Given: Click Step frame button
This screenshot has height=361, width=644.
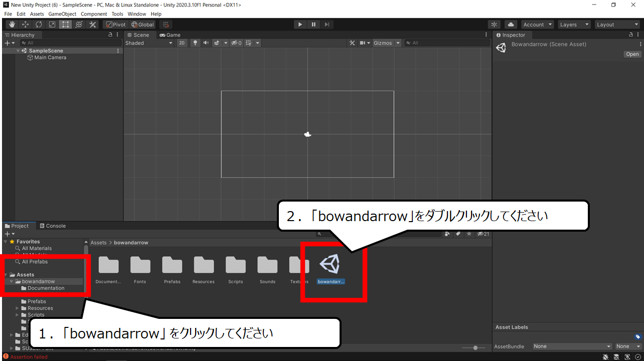Looking at the screenshot, I should [x=327, y=25].
